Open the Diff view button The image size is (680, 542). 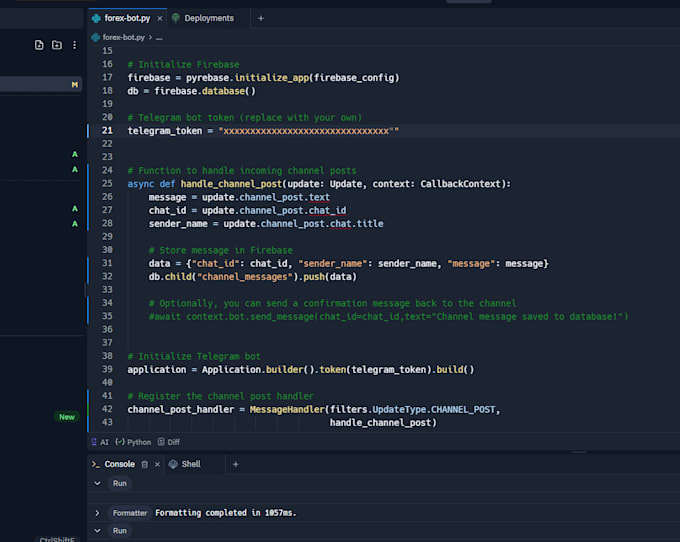pyautogui.click(x=169, y=442)
